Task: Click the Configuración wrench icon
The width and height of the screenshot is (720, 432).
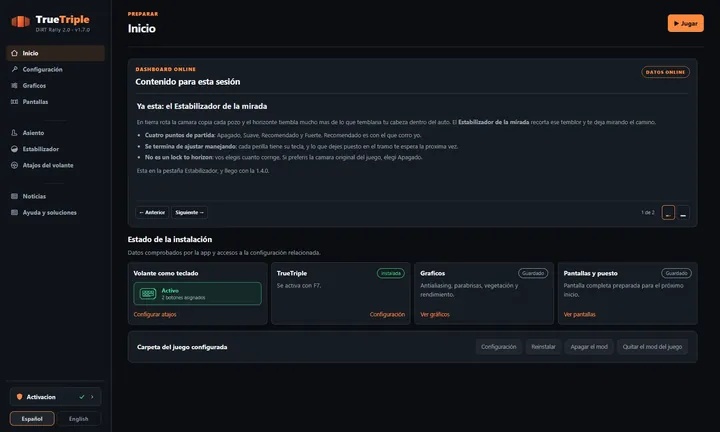Action: [x=14, y=69]
